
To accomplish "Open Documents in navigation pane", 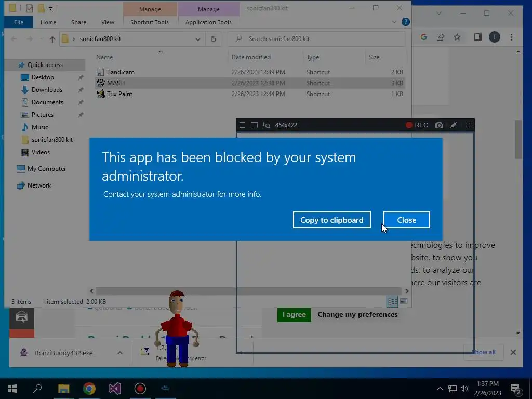I will click(x=47, y=102).
